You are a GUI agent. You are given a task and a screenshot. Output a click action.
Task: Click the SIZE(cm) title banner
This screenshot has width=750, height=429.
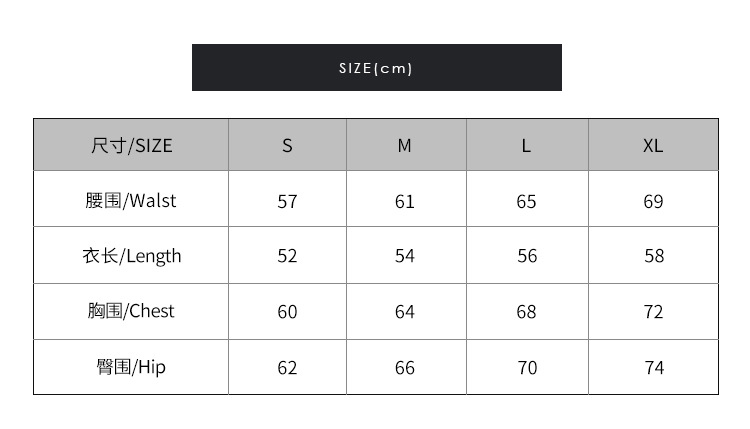376,68
